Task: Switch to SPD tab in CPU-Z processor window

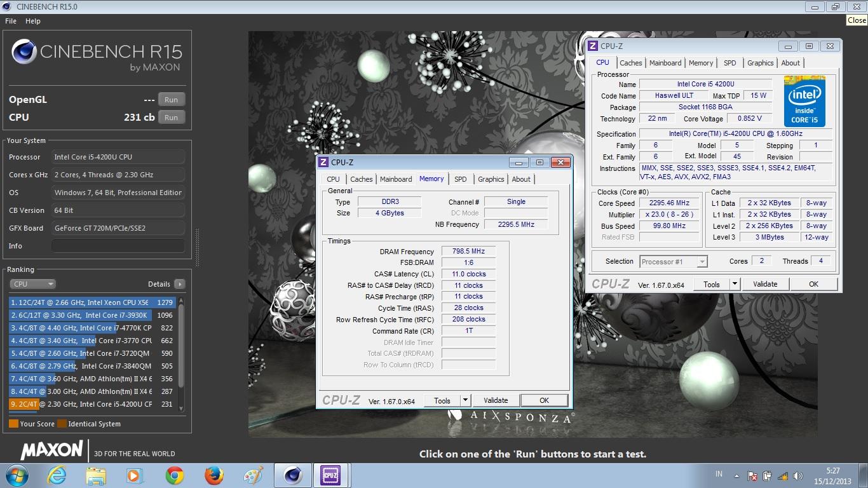Action: (x=730, y=63)
